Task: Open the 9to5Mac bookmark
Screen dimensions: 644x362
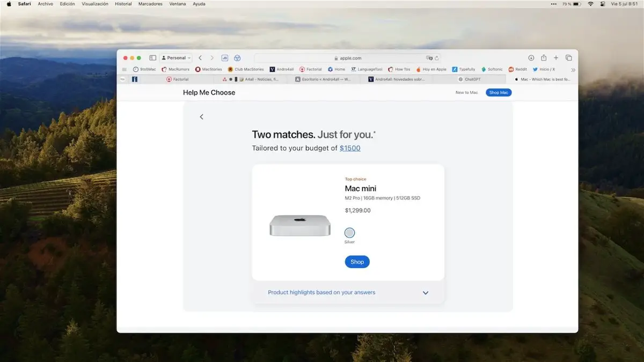Action: click(x=145, y=69)
